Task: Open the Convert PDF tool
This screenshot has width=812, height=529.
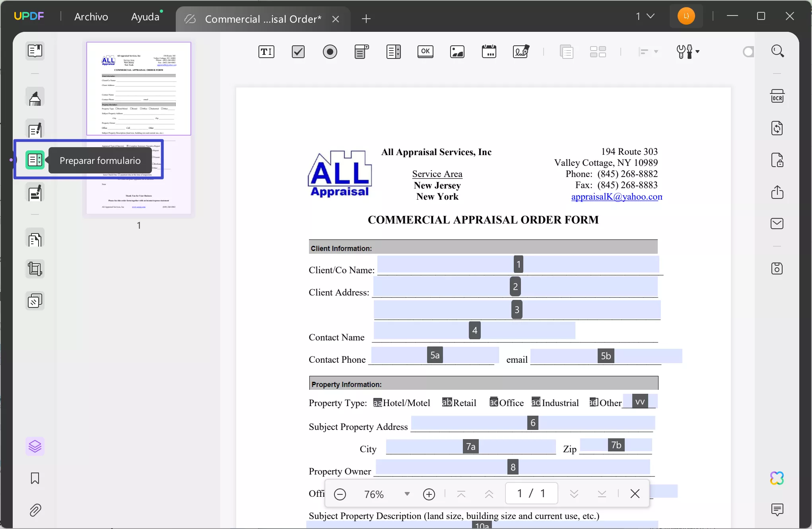Action: pos(777,128)
